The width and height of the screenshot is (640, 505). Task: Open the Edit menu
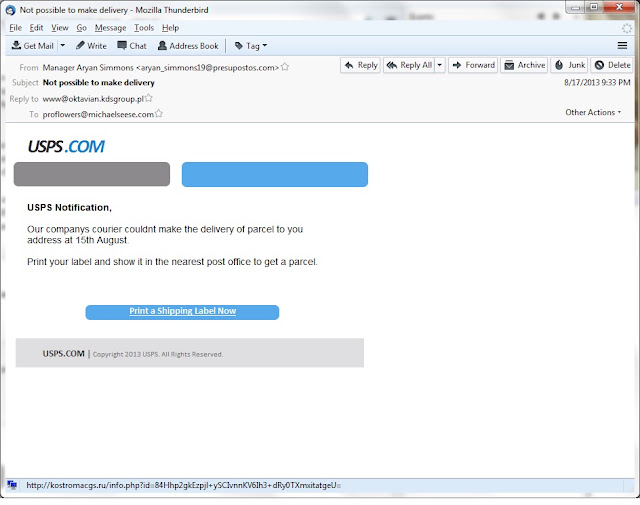coord(36,28)
